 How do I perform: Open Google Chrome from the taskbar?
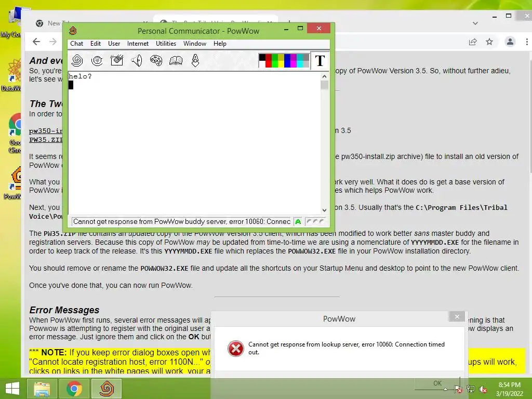74,389
